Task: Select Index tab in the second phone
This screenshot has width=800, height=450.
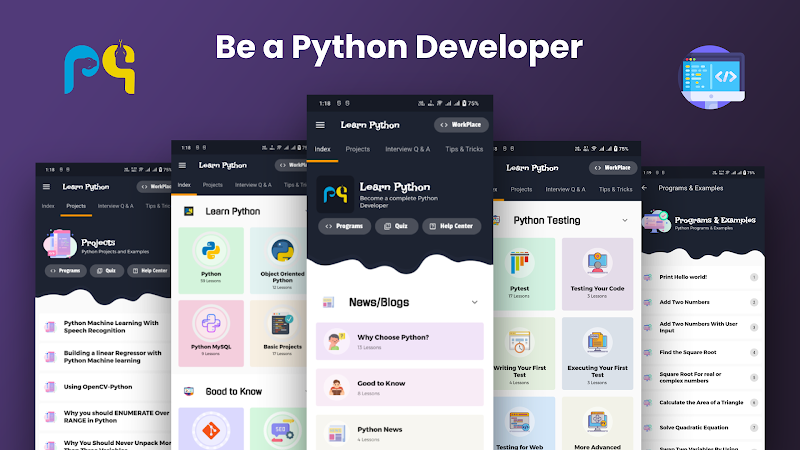Action: [x=184, y=185]
